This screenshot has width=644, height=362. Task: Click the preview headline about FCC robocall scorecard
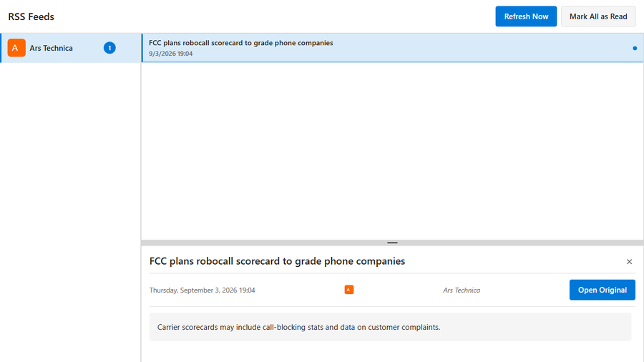(277, 261)
